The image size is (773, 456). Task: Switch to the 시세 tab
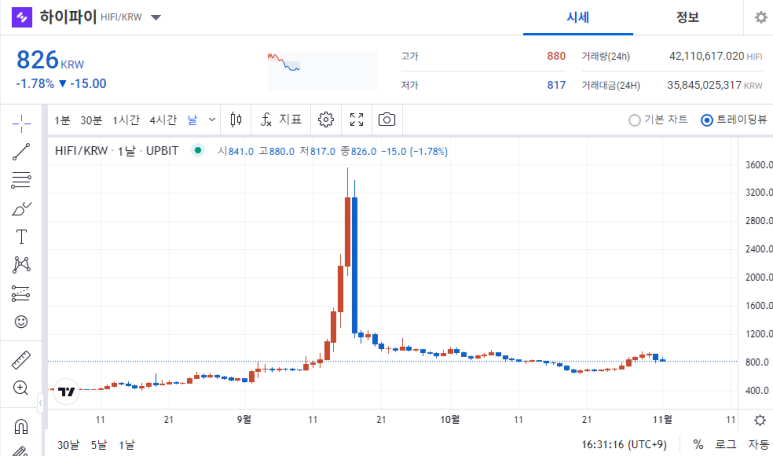[x=578, y=18]
